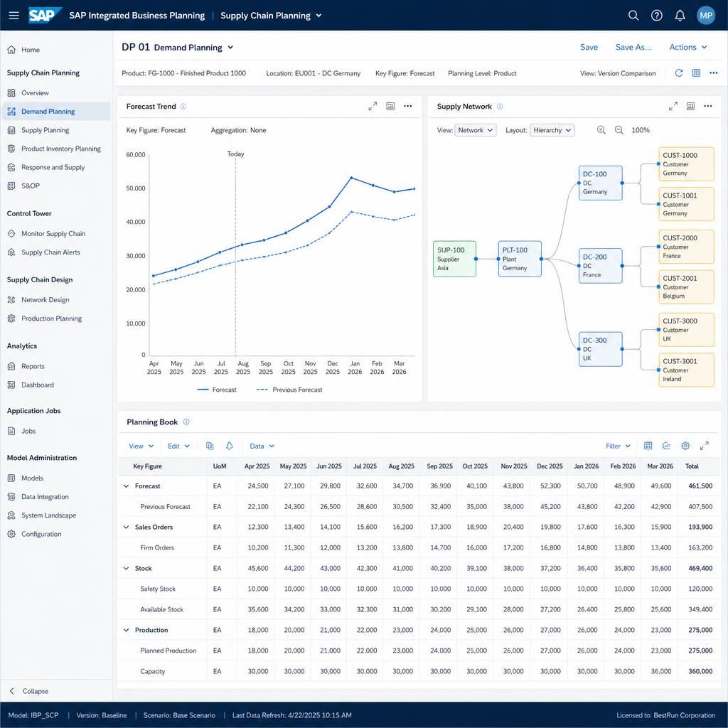
Task: Open Forecast Trend more options ellipsis
Action: (x=407, y=106)
